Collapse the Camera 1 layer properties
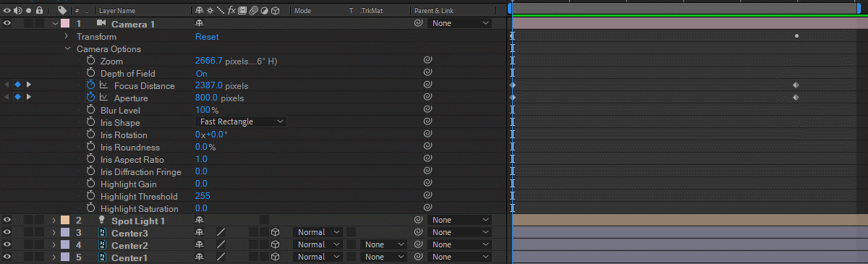 coord(55,24)
